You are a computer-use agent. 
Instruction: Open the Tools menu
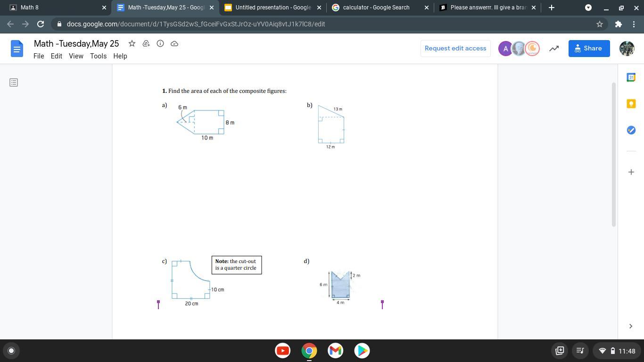coord(98,56)
